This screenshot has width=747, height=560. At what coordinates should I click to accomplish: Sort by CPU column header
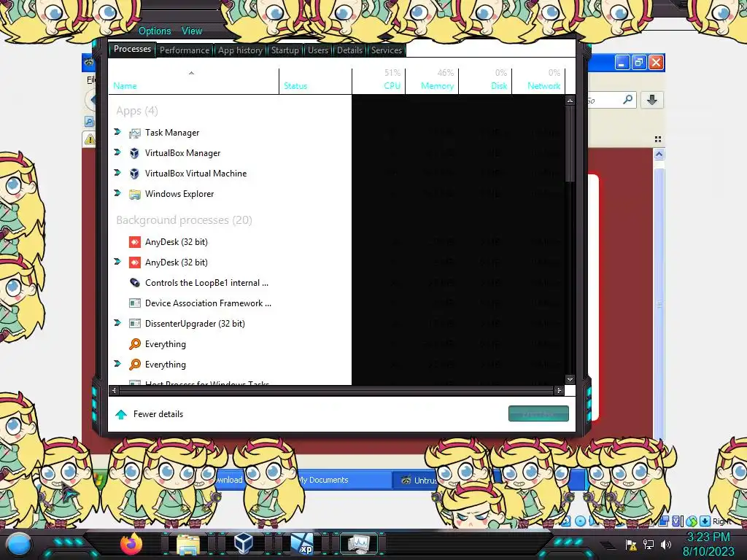click(x=379, y=81)
